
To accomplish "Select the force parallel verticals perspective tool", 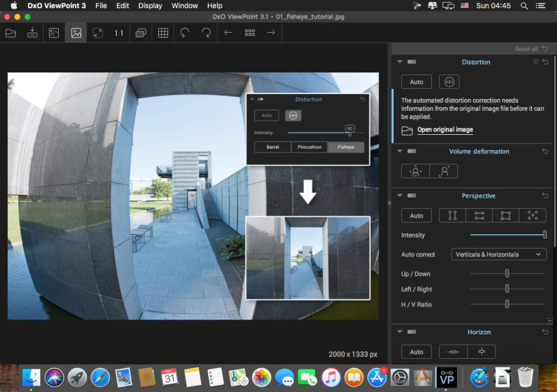I will coord(453,216).
